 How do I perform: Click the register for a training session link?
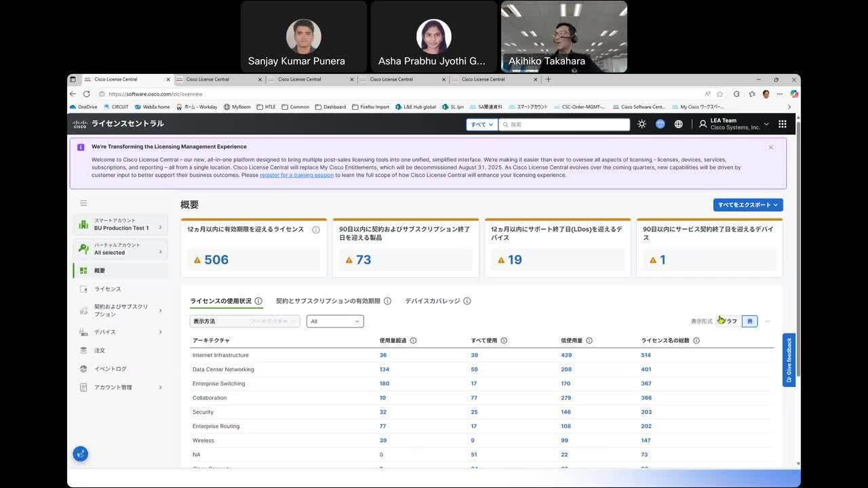click(x=296, y=175)
